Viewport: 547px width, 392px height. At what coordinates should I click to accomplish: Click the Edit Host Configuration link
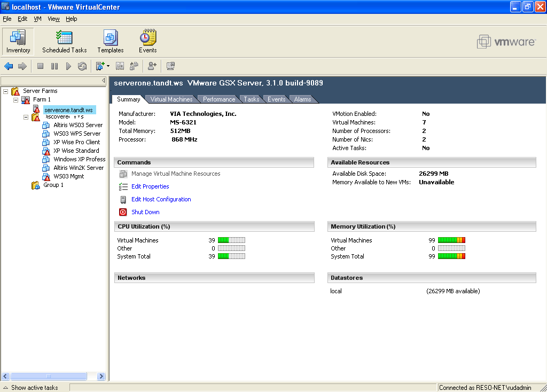[161, 199]
